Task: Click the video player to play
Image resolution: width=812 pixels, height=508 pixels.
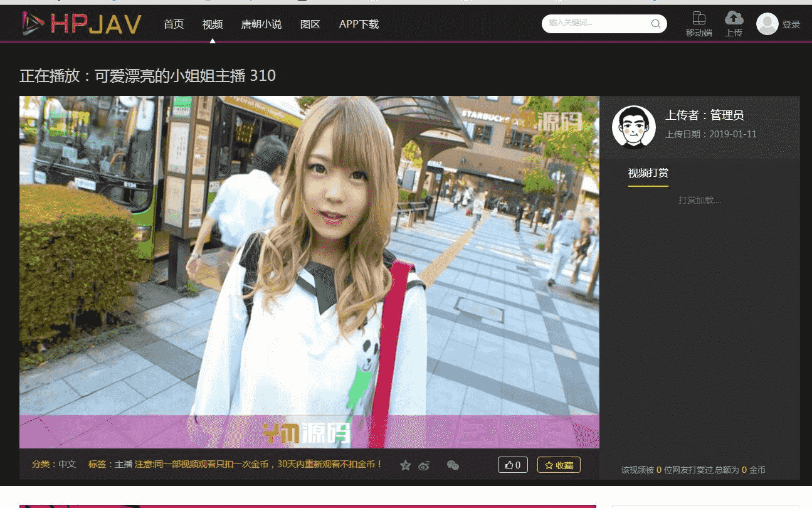Action: pos(309,272)
